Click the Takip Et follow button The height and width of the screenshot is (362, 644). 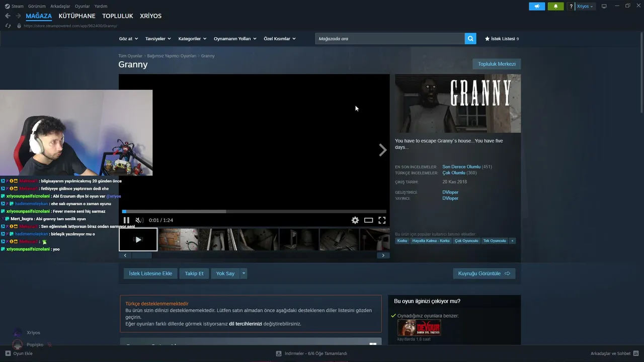[194, 274]
